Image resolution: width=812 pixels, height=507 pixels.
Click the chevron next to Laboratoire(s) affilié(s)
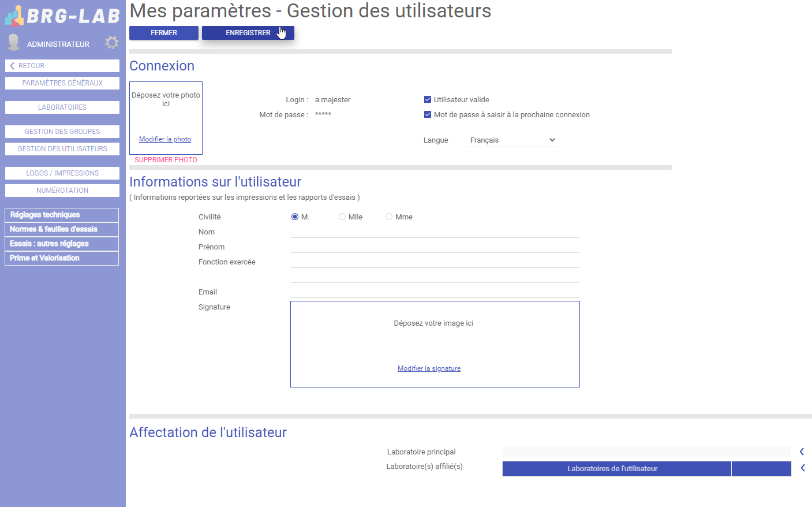point(802,468)
